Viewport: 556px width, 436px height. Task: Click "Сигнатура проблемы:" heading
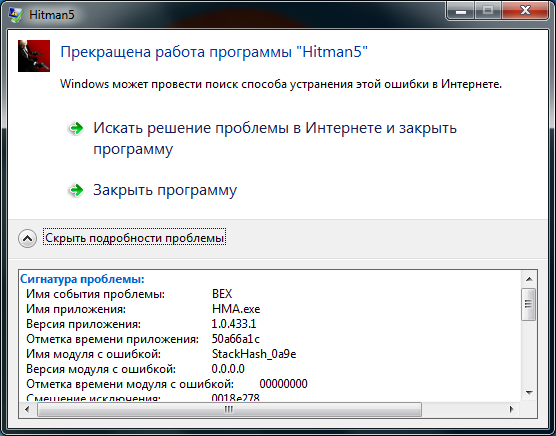tap(82, 279)
